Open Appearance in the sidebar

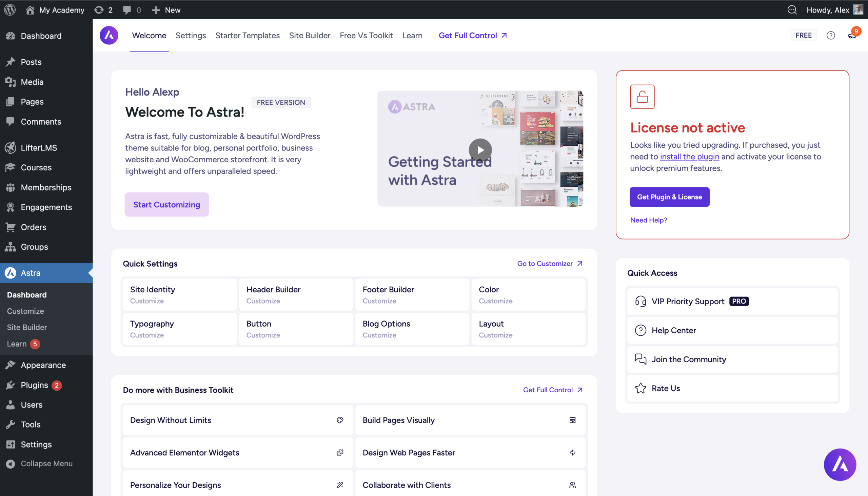(x=46, y=365)
